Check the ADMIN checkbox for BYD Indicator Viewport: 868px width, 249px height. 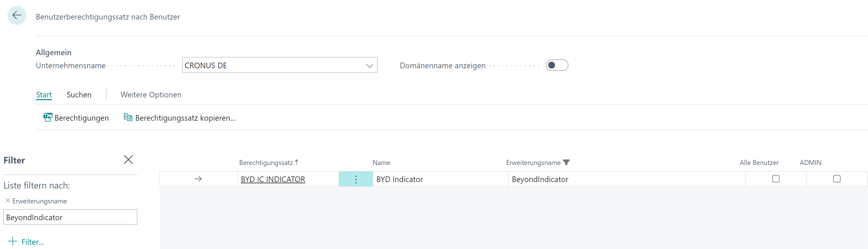(x=837, y=179)
